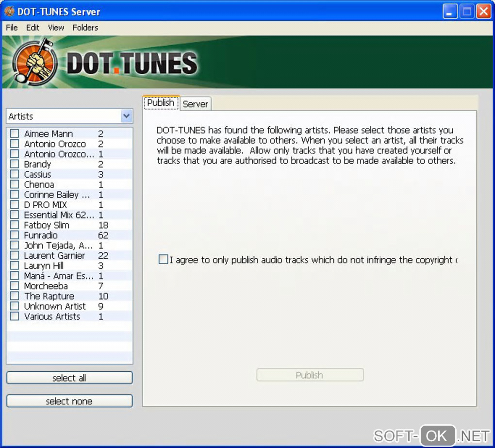Screen dimensions: 495x448
Task: Select the John Tejada, A... row text
Action: [58, 245]
